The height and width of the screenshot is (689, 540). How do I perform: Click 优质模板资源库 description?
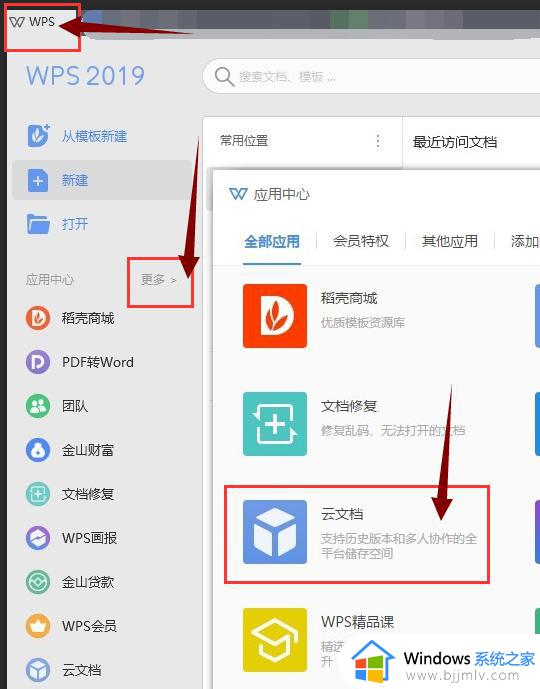[x=362, y=323]
